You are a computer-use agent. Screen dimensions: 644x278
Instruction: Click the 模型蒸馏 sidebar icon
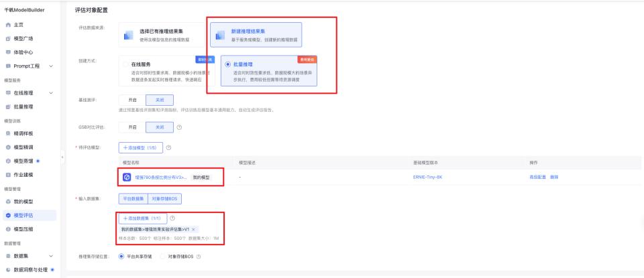[x=8, y=161]
